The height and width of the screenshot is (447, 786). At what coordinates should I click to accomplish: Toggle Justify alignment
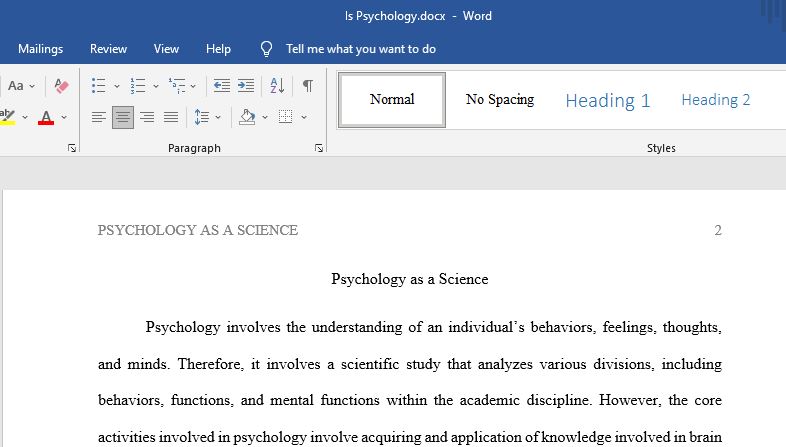pos(171,117)
